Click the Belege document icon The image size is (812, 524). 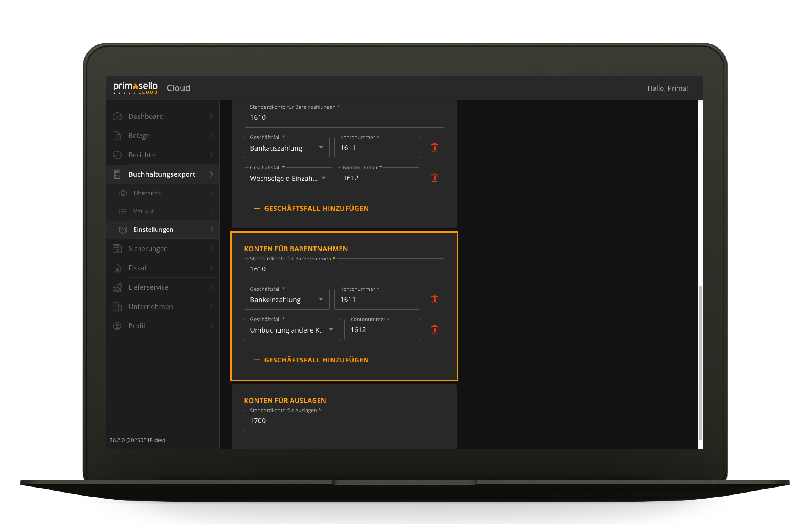[117, 136]
